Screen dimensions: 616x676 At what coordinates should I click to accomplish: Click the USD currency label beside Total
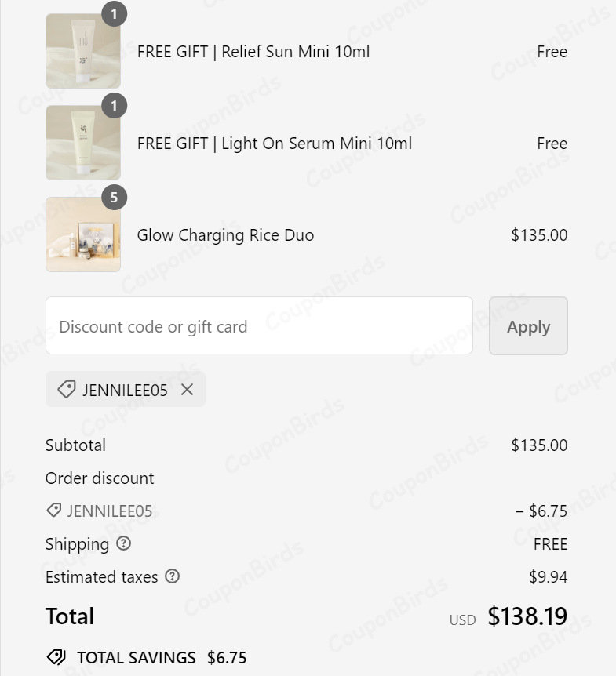pyautogui.click(x=463, y=620)
